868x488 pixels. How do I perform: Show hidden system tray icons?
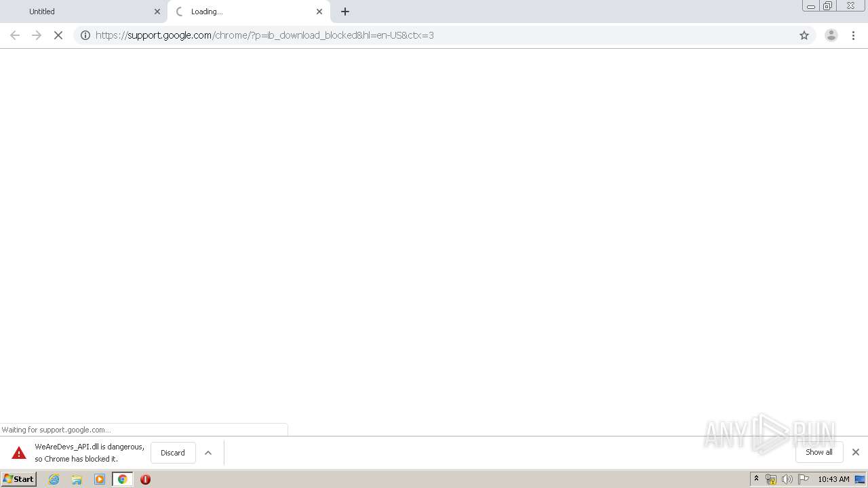(756, 479)
